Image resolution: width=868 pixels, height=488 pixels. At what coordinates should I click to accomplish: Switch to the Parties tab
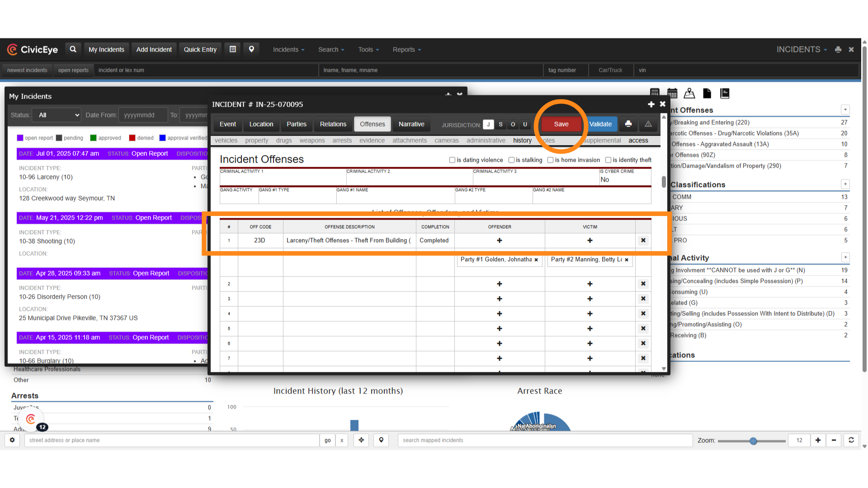[x=297, y=124]
